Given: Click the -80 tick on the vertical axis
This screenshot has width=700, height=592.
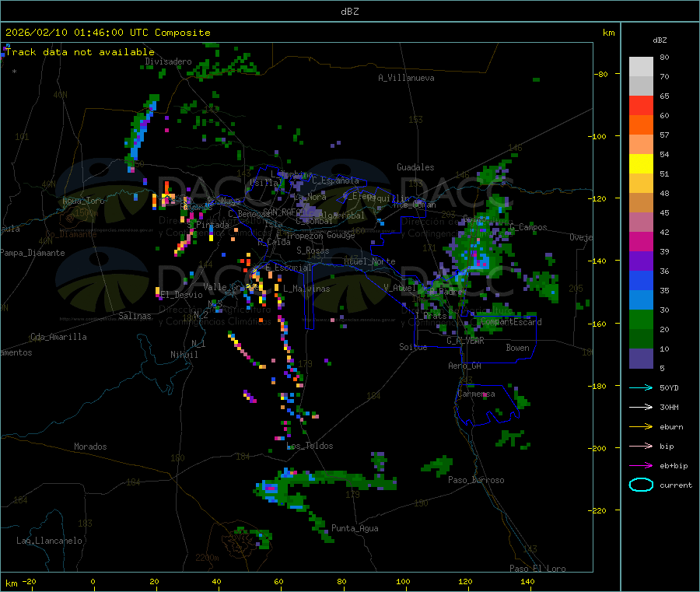Looking at the screenshot, I should tap(601, 74).
